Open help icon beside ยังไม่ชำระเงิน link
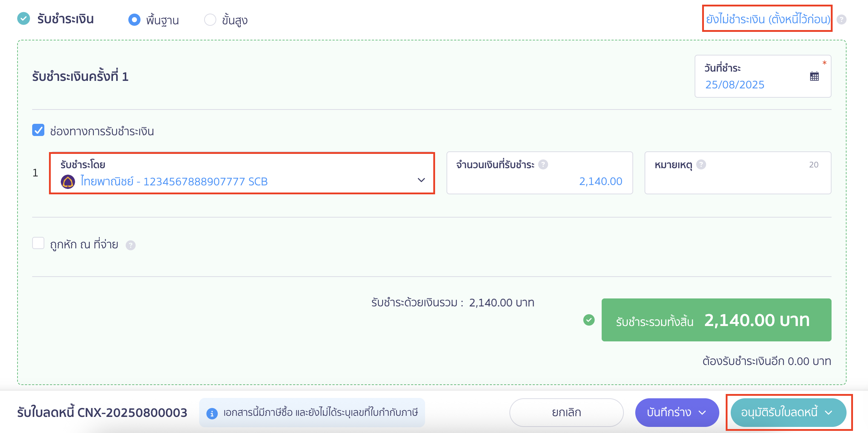Image resolution: width=868 pixels, height=433 pixels. pyautogui.click(x=842, y=19)
